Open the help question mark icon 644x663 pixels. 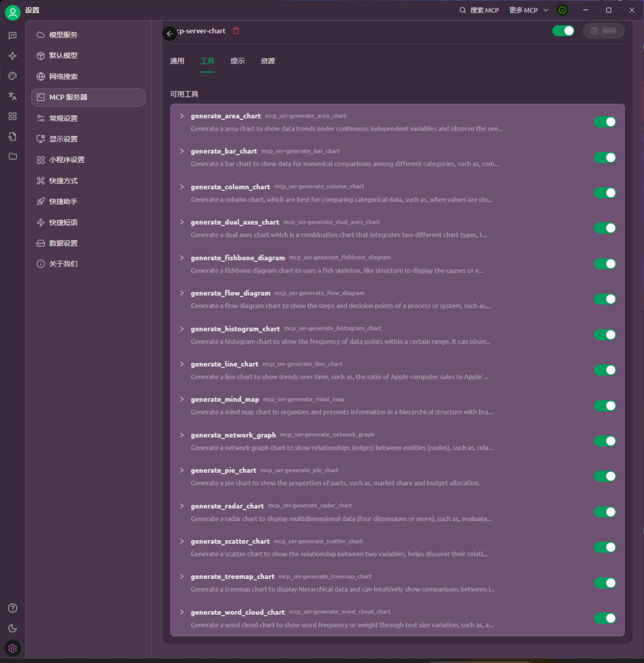click(13, 608)
